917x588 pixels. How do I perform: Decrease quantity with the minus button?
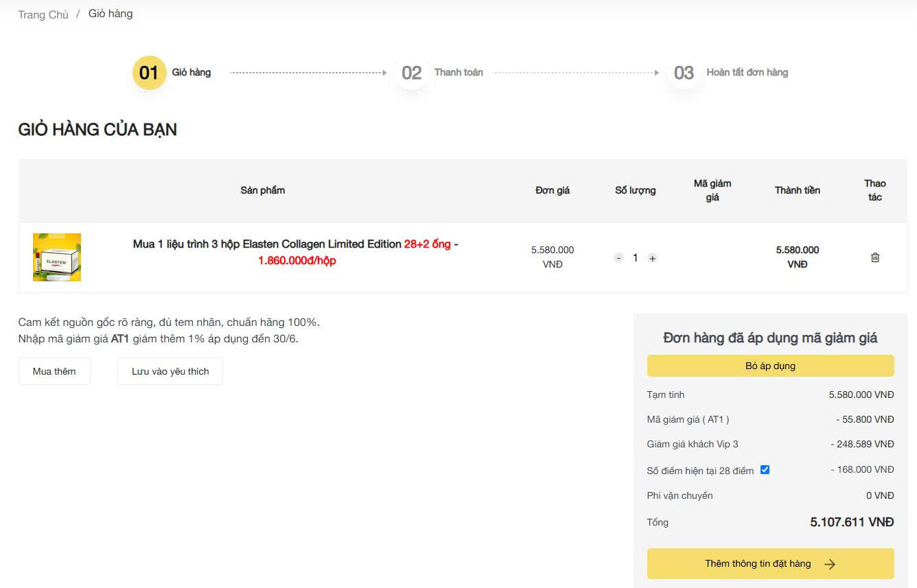[x=618, y=258]
